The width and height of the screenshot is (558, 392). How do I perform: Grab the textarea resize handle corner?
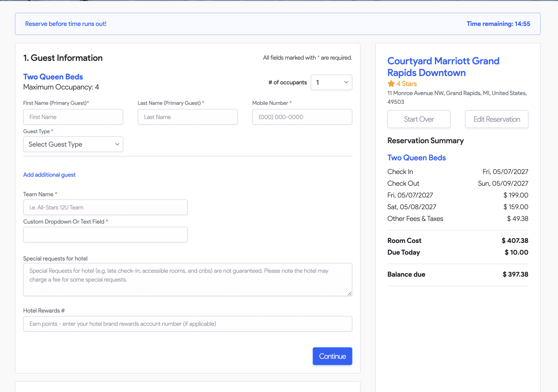point(349,294)
